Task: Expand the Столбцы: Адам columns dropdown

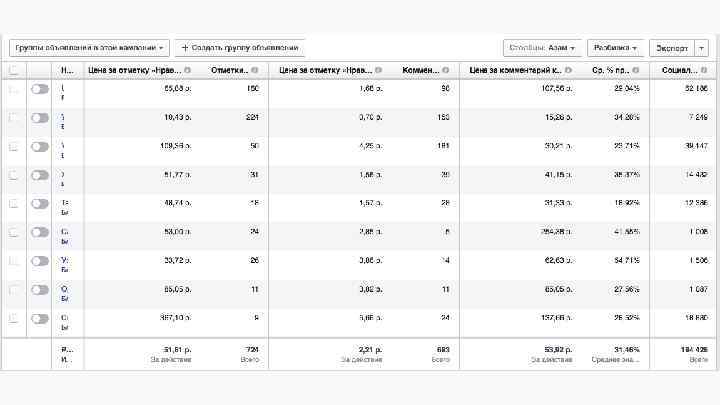Action: pyautogui.click(x=543, y=47)
